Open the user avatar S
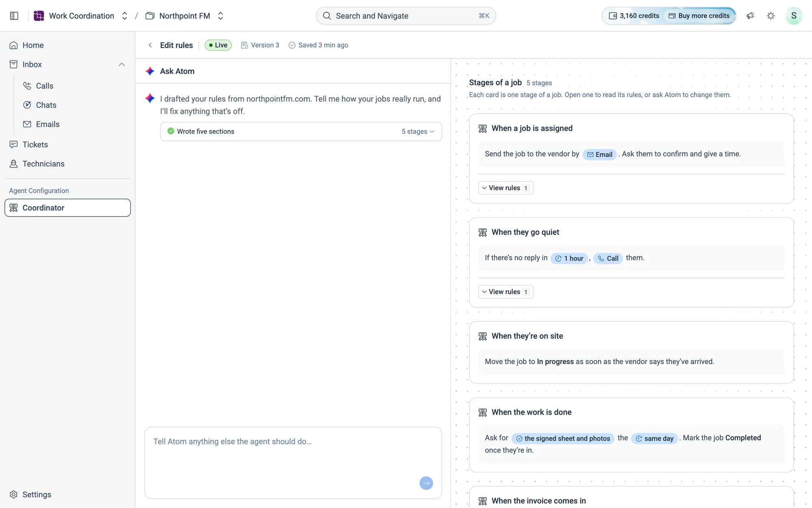This screenshot has height=508, width=812. tap(794, 16)
